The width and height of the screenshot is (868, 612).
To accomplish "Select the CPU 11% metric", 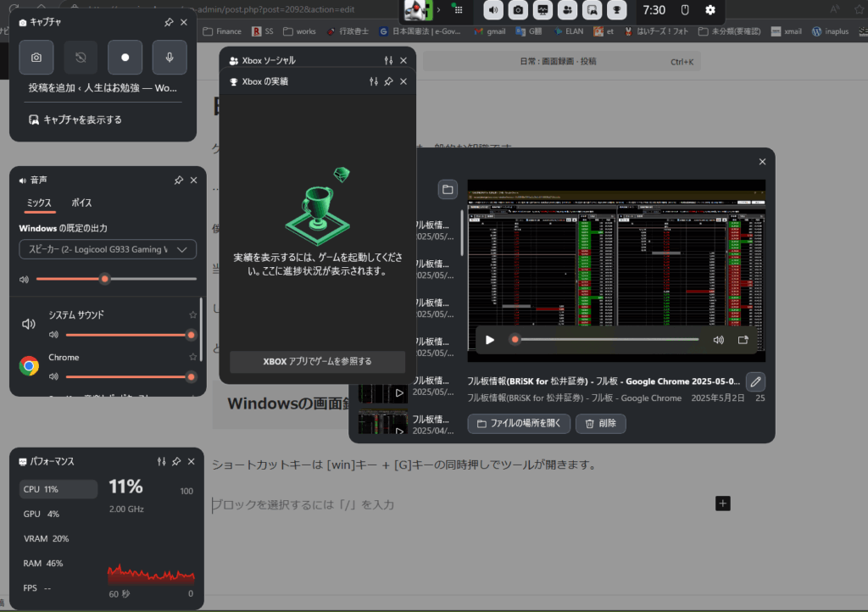I will (58, 489).
